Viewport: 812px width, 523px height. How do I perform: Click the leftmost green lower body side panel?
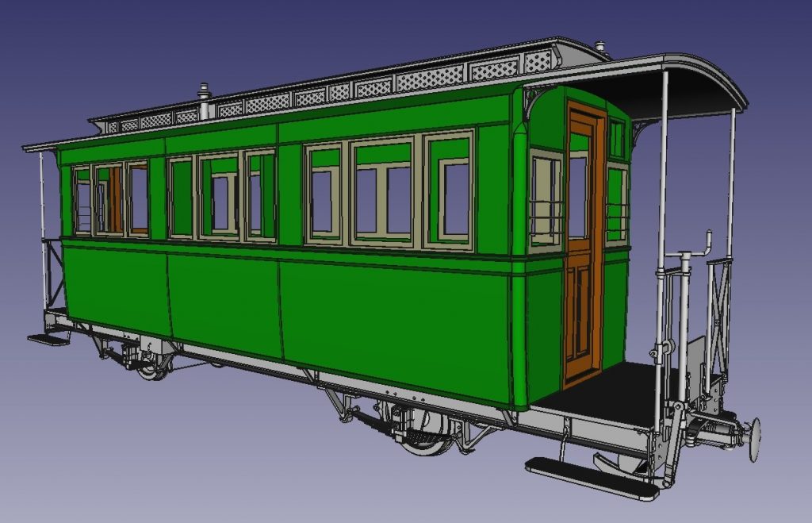tap(117, 286)
